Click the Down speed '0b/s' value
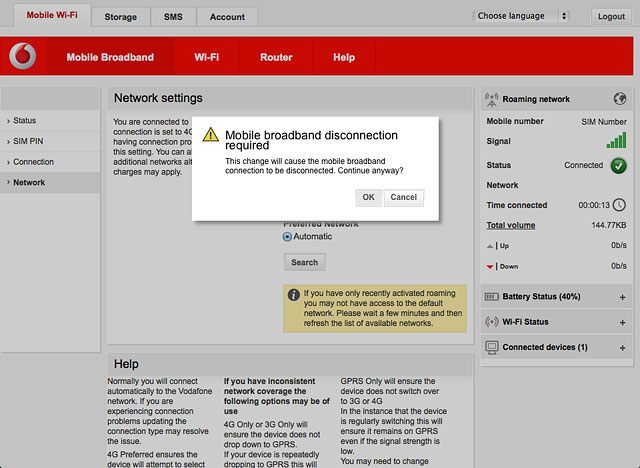 619,266
